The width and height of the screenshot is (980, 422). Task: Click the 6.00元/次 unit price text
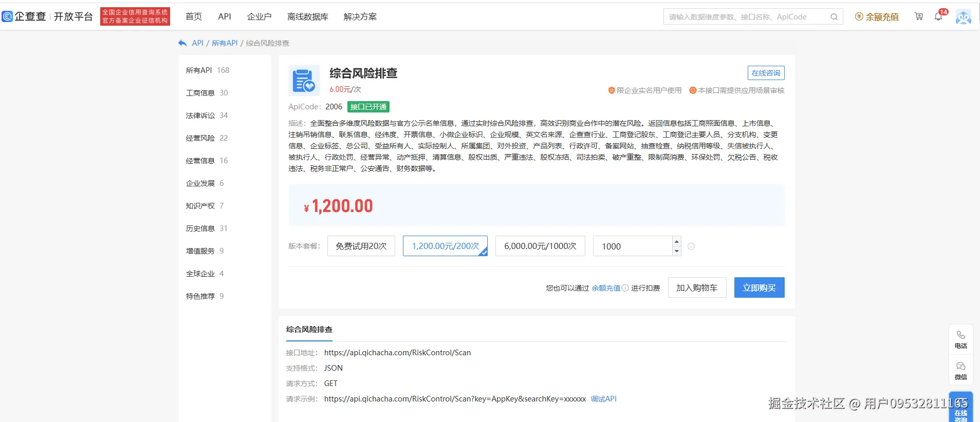tap(345, 89)
